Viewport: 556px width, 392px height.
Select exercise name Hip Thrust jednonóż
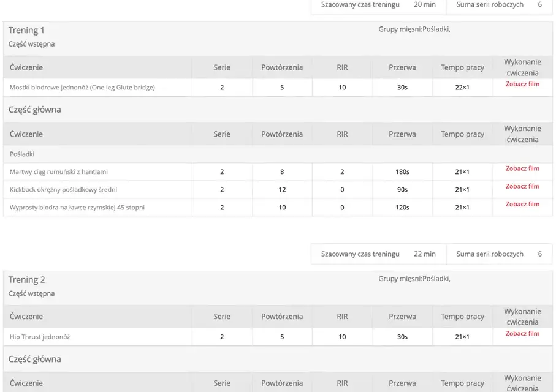click(x=40, y=337)
